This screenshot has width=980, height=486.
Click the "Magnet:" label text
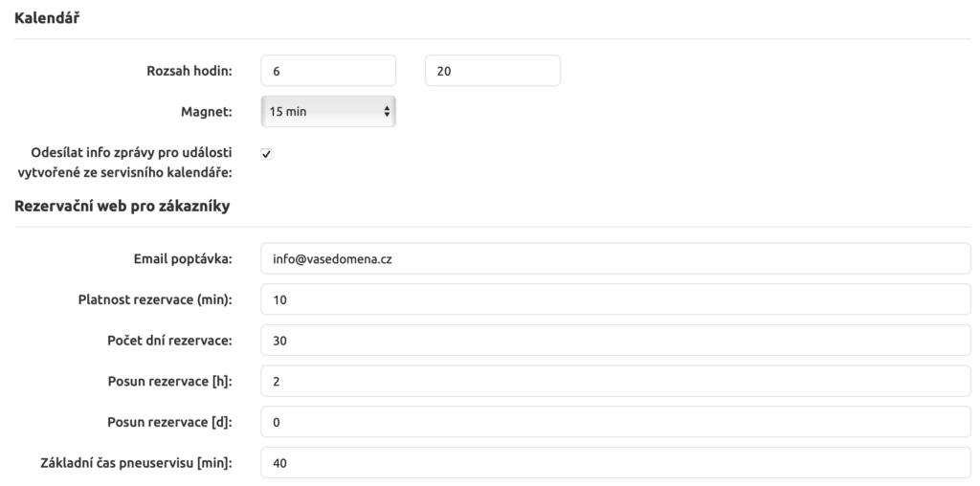click(210, 111)
